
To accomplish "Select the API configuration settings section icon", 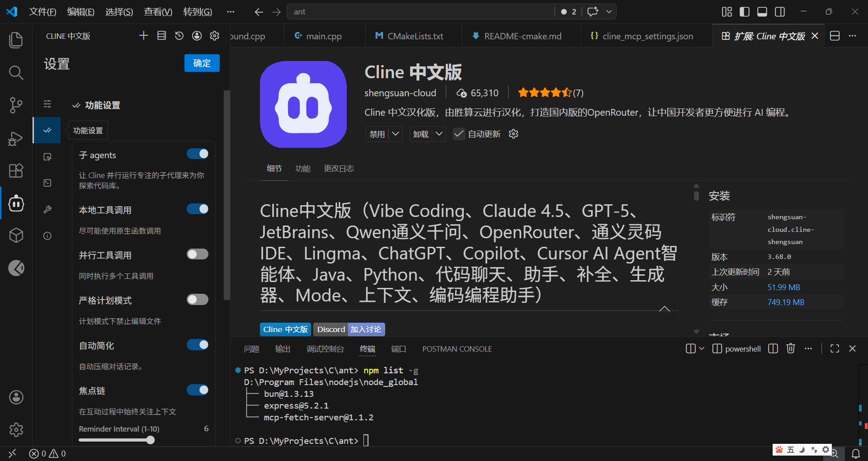I will tap(47, 104).
